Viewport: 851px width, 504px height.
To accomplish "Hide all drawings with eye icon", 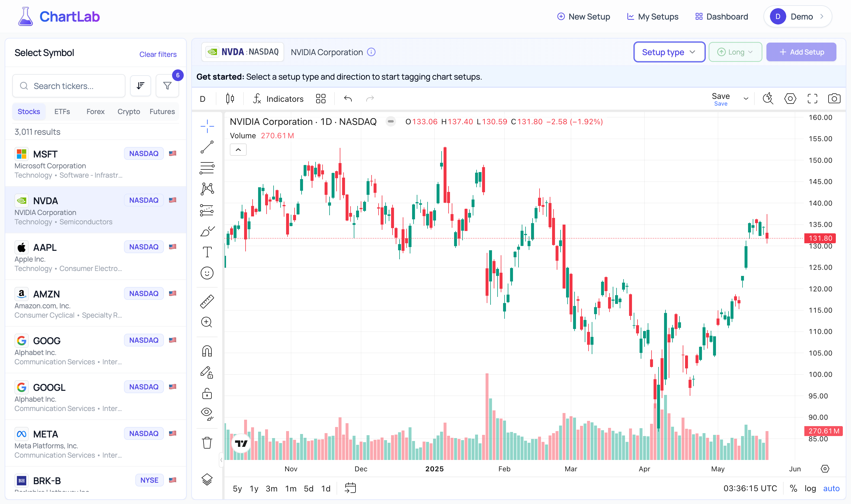I will [207, 414].
